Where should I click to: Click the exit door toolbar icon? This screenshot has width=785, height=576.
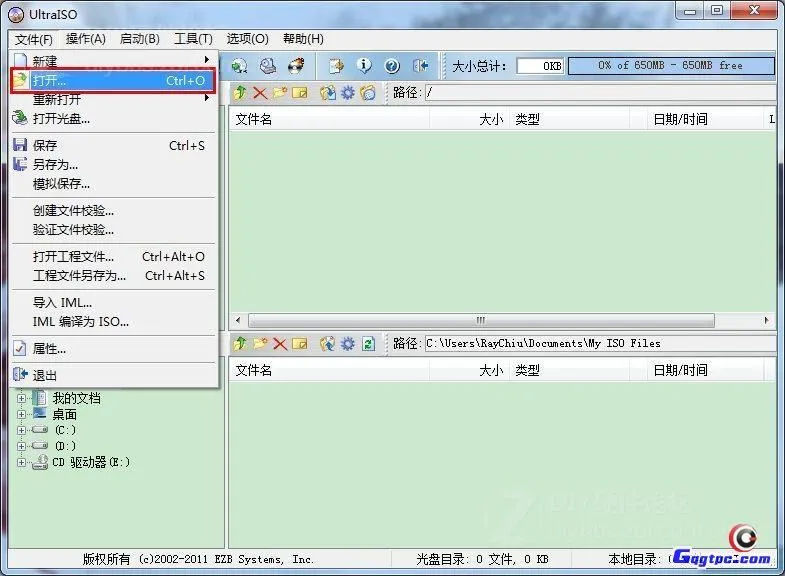click(x=421, y=66)
